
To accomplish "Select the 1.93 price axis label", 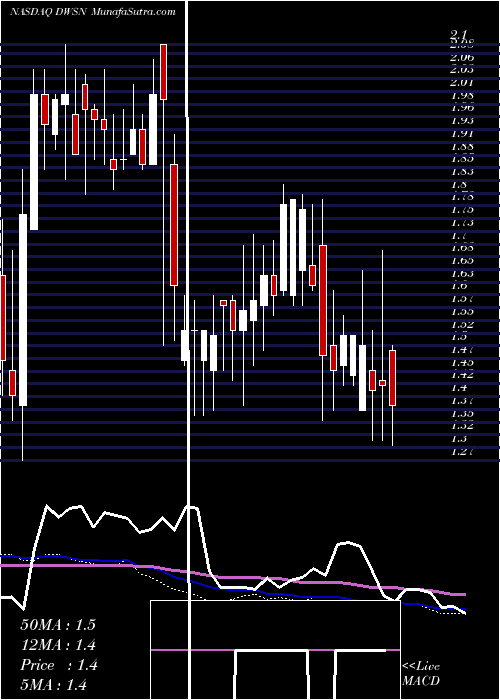I will tap(462, 121).
